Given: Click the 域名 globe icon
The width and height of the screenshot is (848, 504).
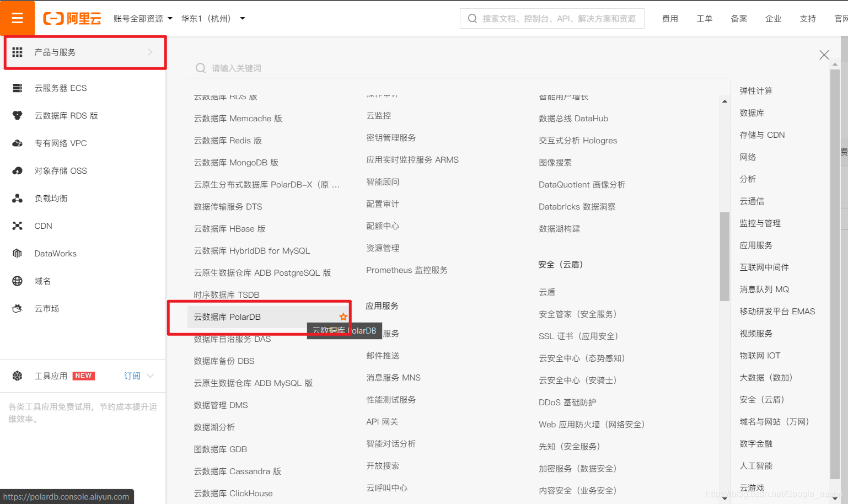Looking at the screenshot, I should click(18, 281).
